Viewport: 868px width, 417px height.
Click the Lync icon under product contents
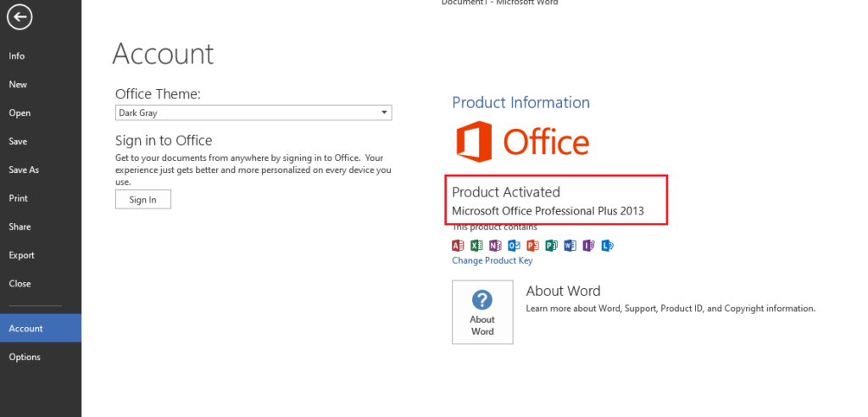[x=607, y=245]
